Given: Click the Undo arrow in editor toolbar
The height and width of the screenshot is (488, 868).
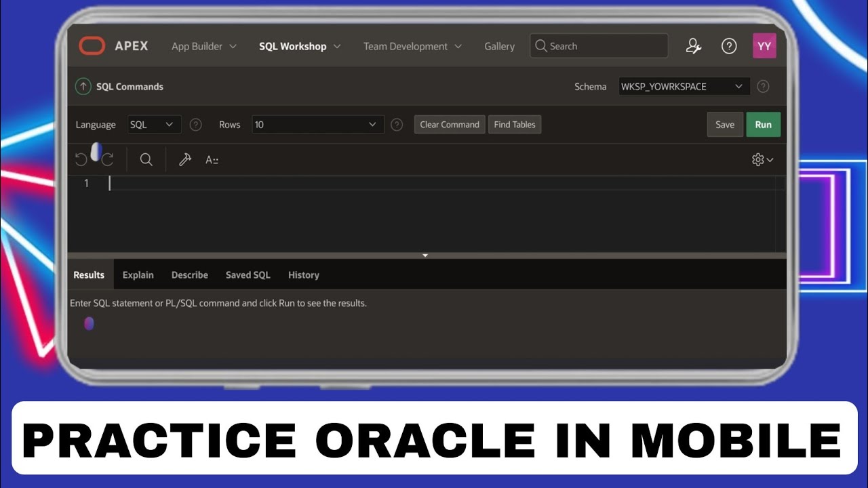Looking at the screenshot, I should (x=81, y=159).
